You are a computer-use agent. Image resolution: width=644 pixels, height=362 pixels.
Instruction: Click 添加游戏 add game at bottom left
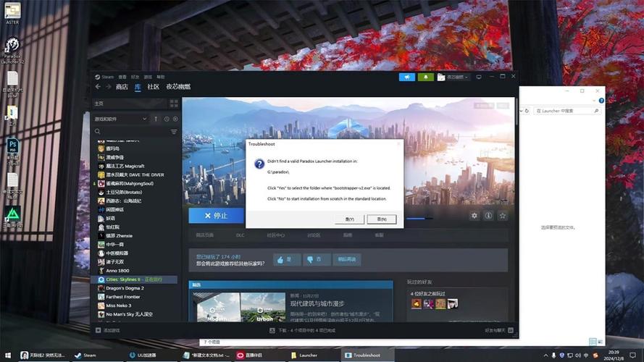tap(108, 330)
